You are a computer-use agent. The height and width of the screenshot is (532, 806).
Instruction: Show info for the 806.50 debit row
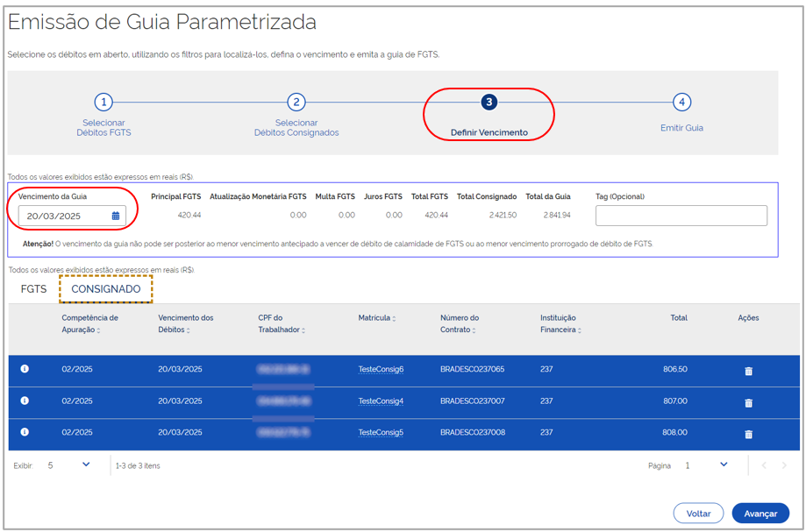[x=25, y=370]
